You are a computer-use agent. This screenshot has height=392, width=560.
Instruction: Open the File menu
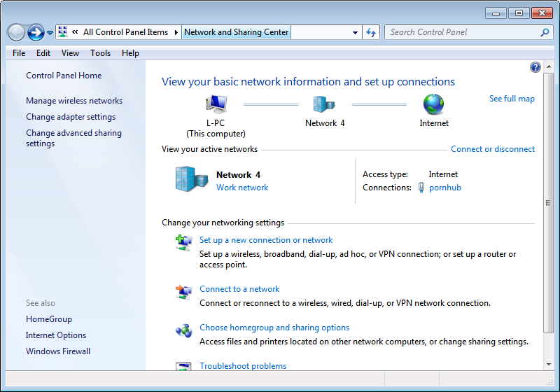19,53
